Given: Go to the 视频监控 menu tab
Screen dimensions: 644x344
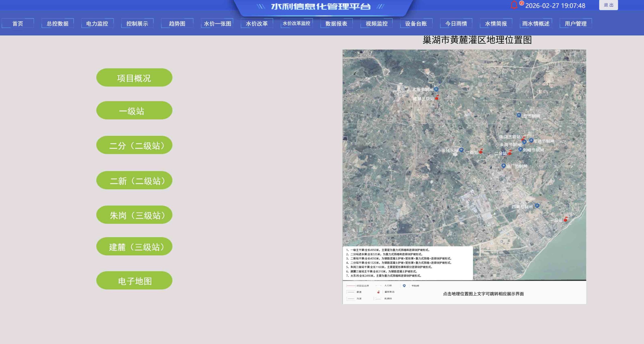Looking at the screenshot, I should pyautogui.click(x=376, y=24).
